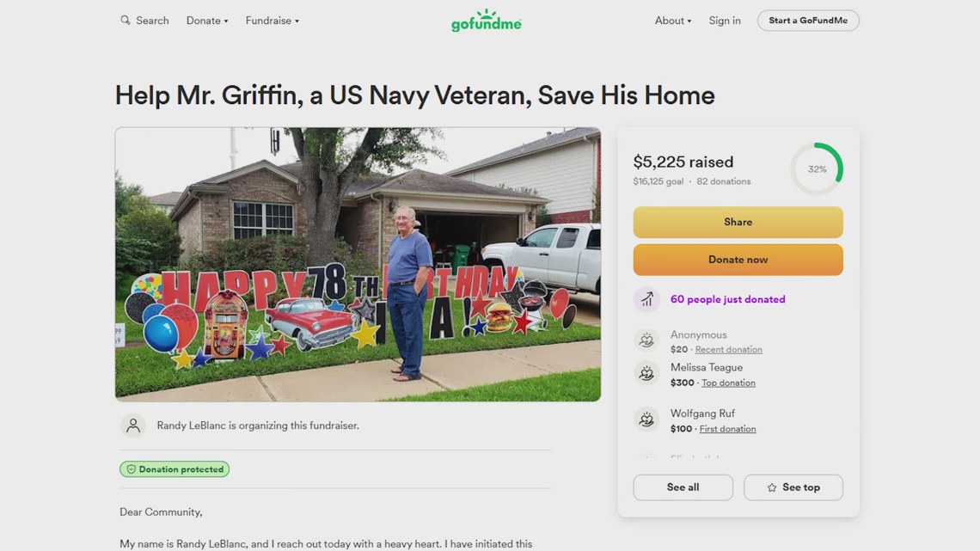Click Wolfgang Ruf's donor icon
This screenshot has height=551, width=980.
pos(646,419)
